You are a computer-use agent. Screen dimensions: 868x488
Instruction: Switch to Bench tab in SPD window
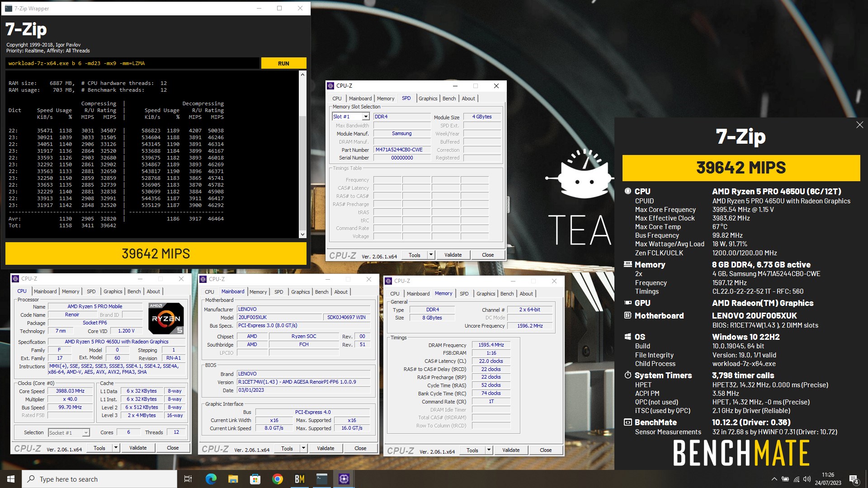click(x=449, y=99)
